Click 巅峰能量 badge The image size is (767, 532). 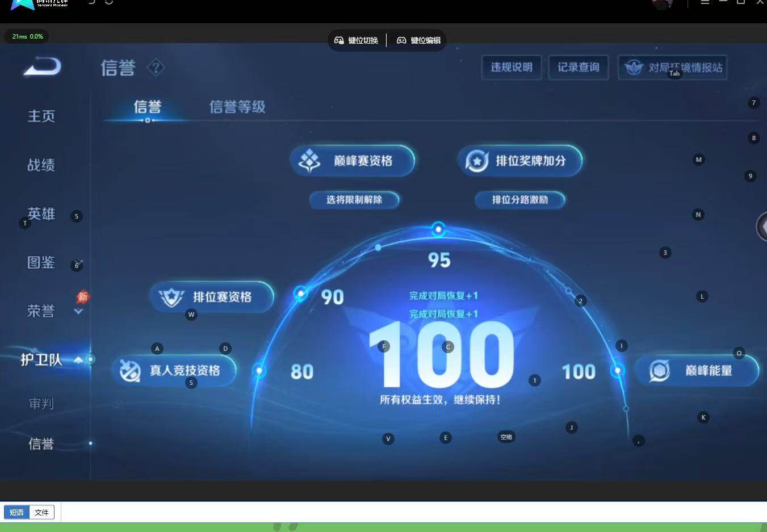pos(697,371)
